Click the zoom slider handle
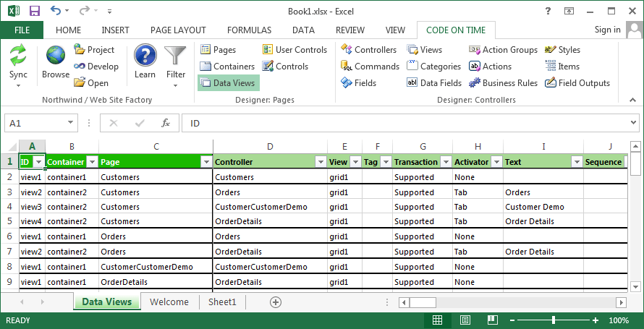The image size is (644, 329). (554, 320)
